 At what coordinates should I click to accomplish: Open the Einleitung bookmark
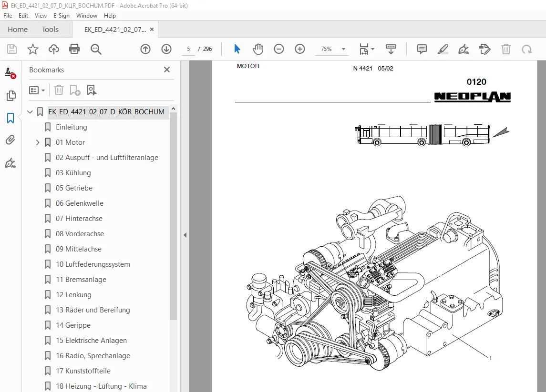tap(72, 127)
